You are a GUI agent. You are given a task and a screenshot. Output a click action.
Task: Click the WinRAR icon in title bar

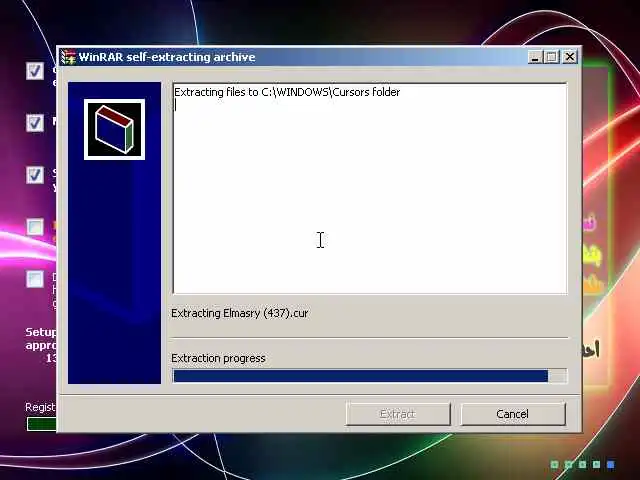tap(68, 57)
